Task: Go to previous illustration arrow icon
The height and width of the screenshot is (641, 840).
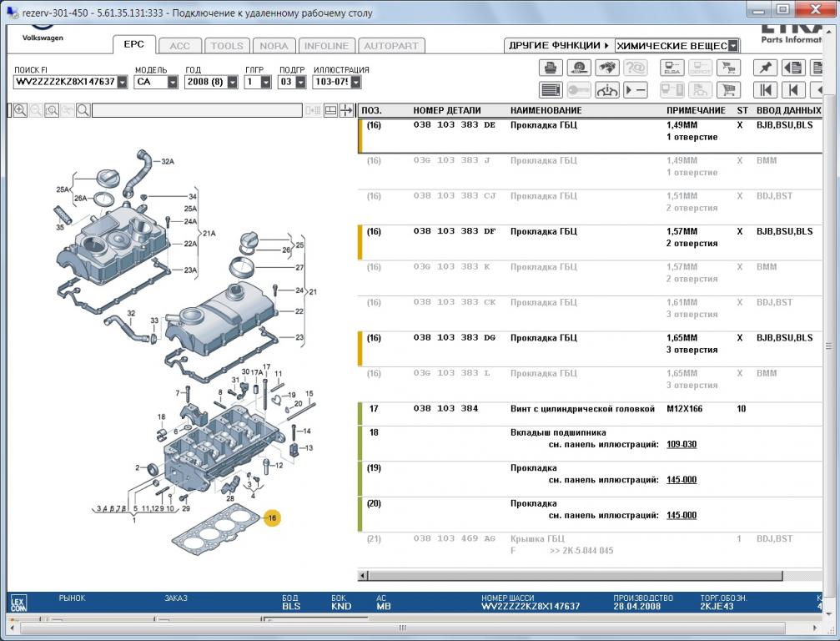Action: [793, 89]
